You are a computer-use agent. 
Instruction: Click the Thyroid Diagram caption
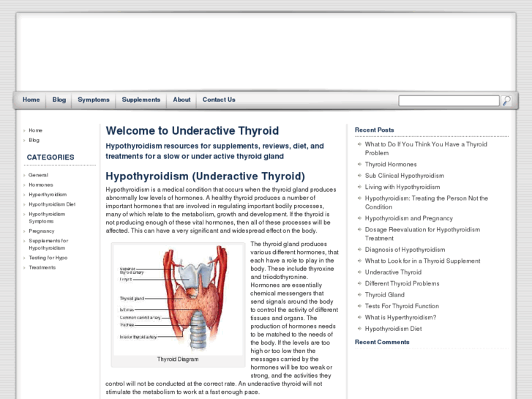(178, 359)
